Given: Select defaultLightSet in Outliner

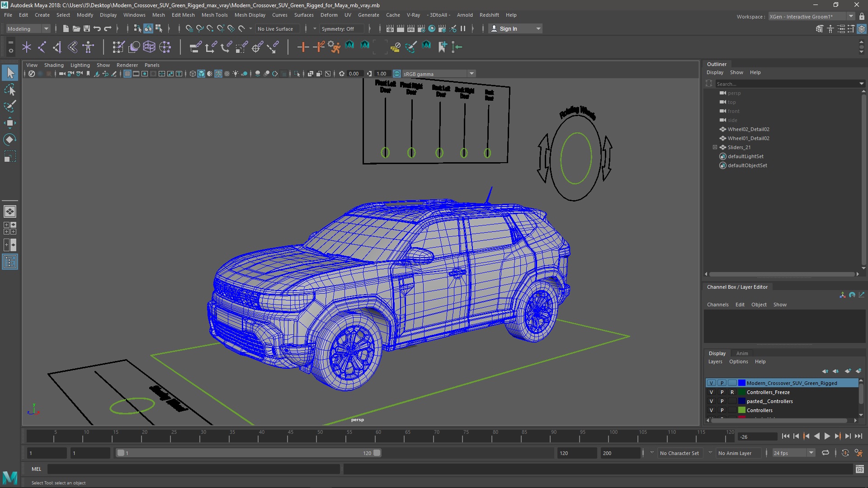Looking at the screenshot, I should pyautogui.click(x=745, y=156).
